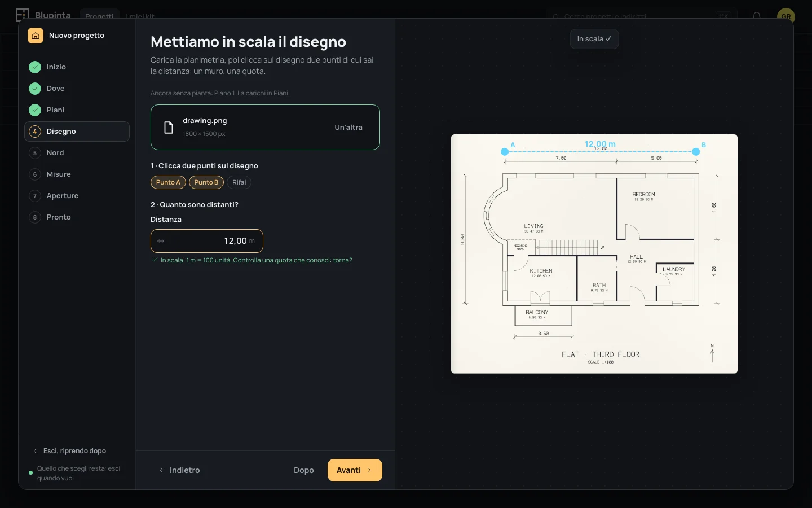The image size is (812, 508).
Task: Click Un'altra to upload another drawing
Action: tap(348, 128)
